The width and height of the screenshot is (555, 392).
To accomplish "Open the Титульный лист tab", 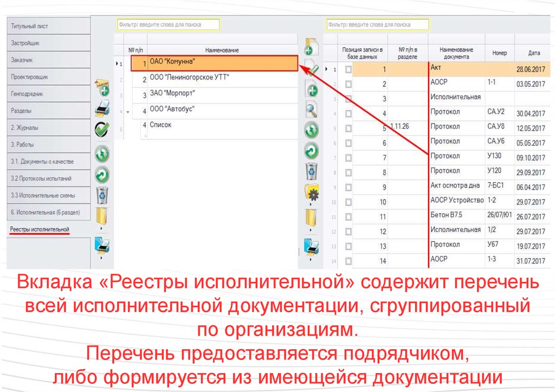I will click(x=49, y=26).
